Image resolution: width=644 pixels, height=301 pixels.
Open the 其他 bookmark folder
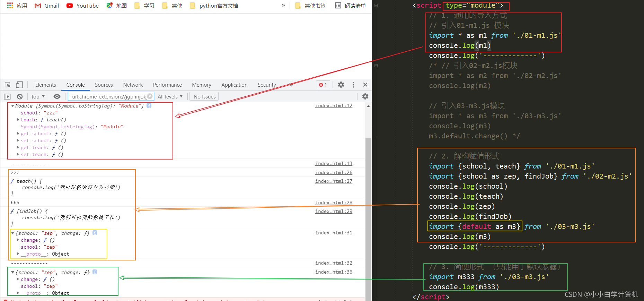[172, 6]
